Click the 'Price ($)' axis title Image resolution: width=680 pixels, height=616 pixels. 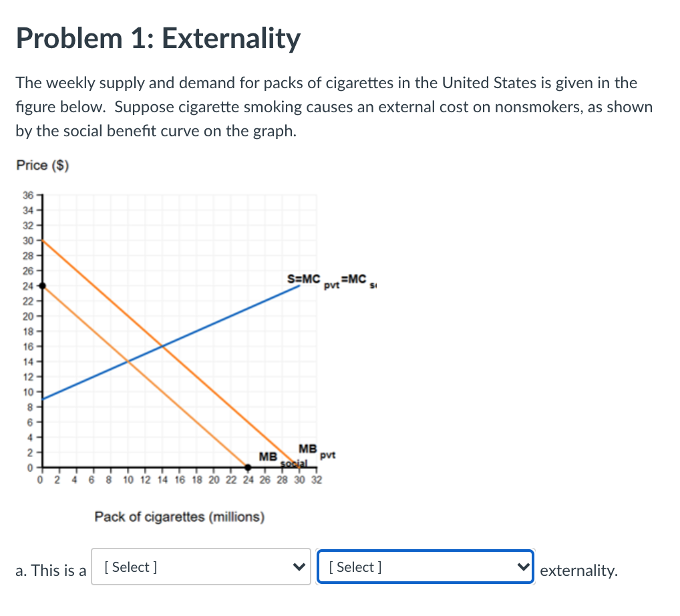pyautogui.click(x=43, y=166)
